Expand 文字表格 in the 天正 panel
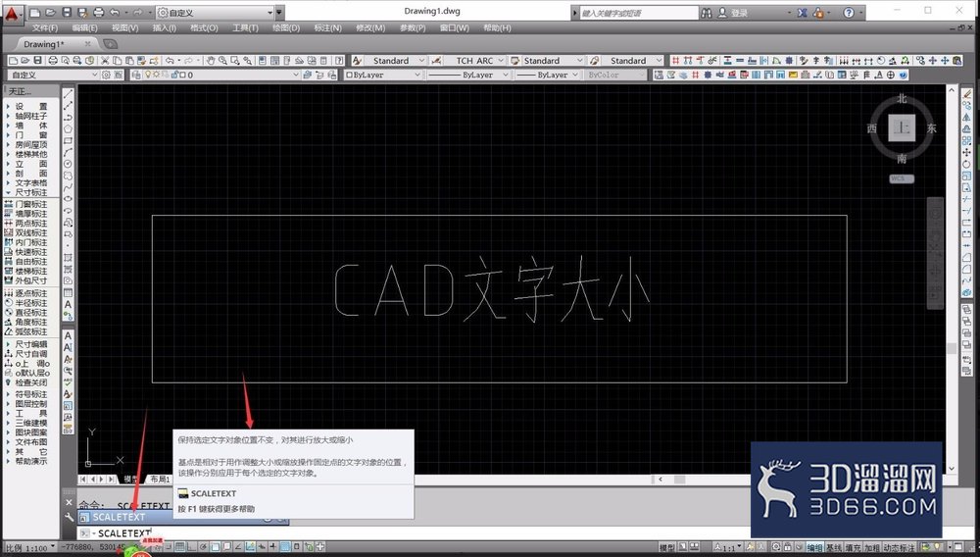The height and width of the screenshot is (557, 980). coord(30,182)
